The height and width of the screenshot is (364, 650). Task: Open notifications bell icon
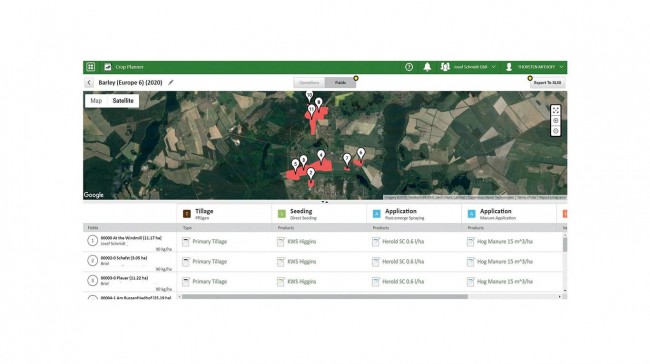pyautogui.click(x=427, y=67)
